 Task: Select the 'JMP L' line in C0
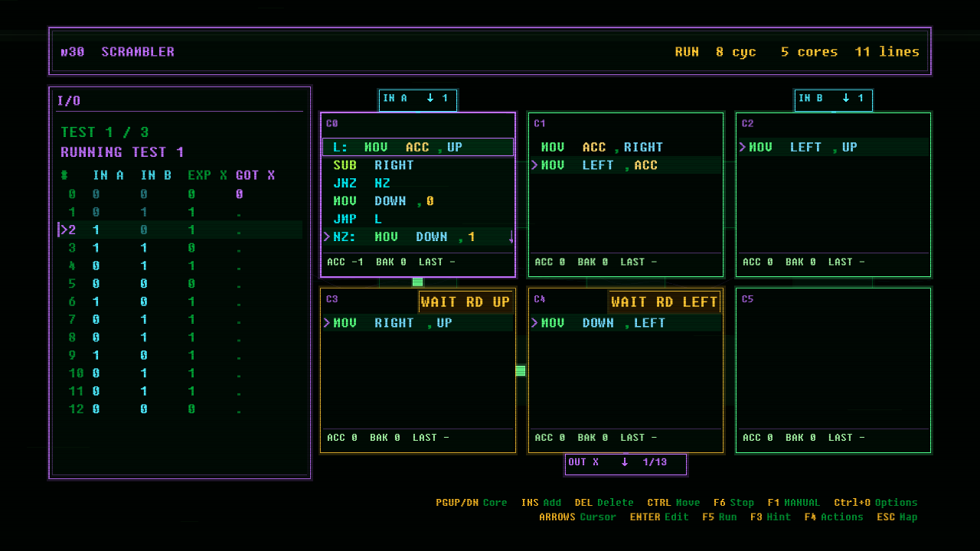click(x=418, y=219)
